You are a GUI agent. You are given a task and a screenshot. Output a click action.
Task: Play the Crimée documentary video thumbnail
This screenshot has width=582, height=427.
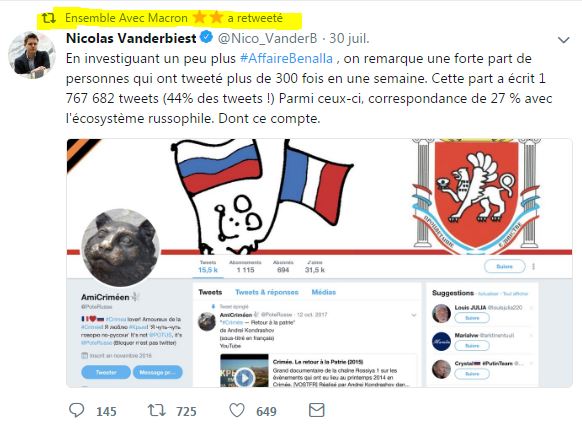tap(244, 378)
